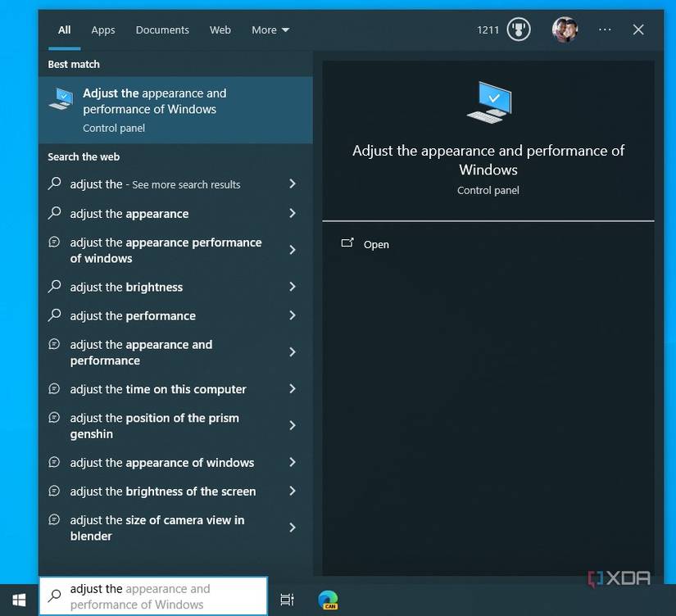Click the Task View taskbar icon
This screenshot has width=676, height=616.
[287, 600]
